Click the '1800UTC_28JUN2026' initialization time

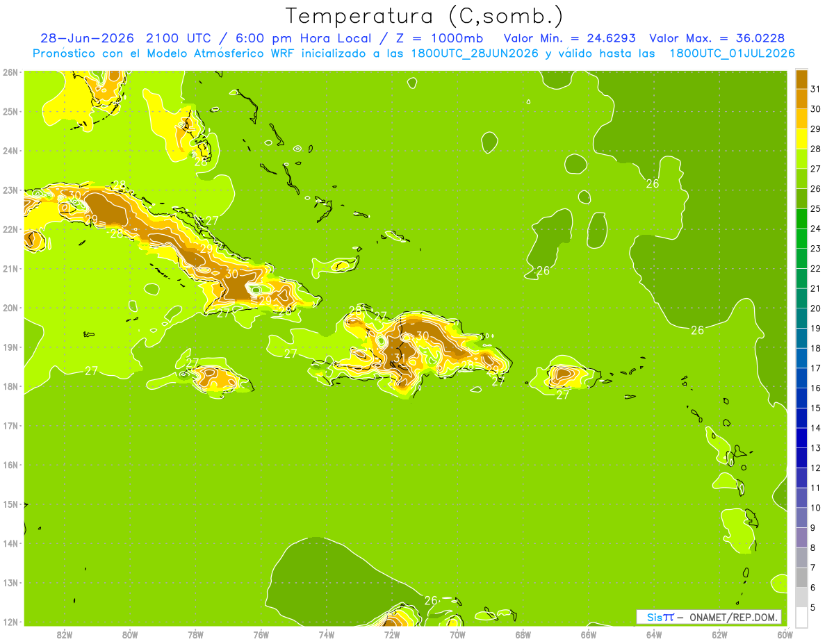pos(474,53)
